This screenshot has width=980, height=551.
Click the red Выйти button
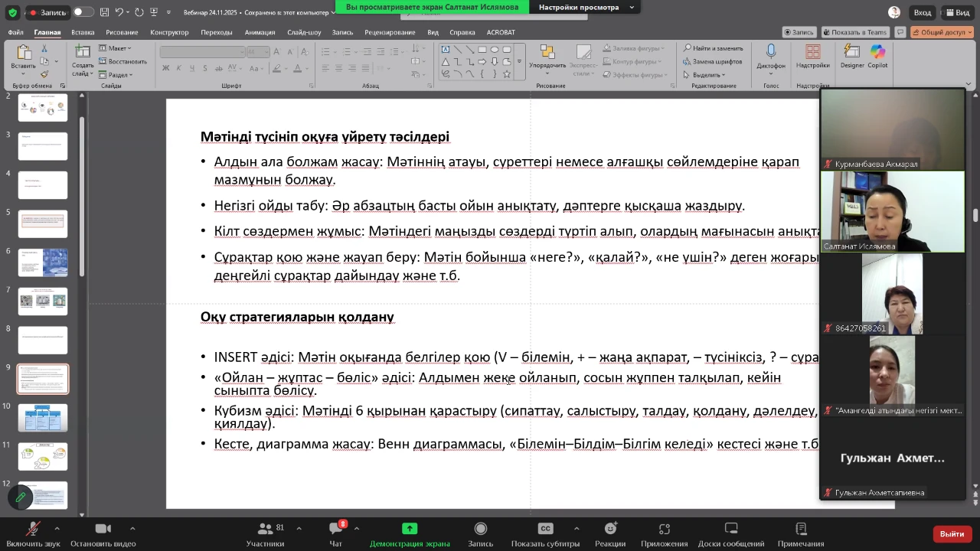click(x=952, y=533)
